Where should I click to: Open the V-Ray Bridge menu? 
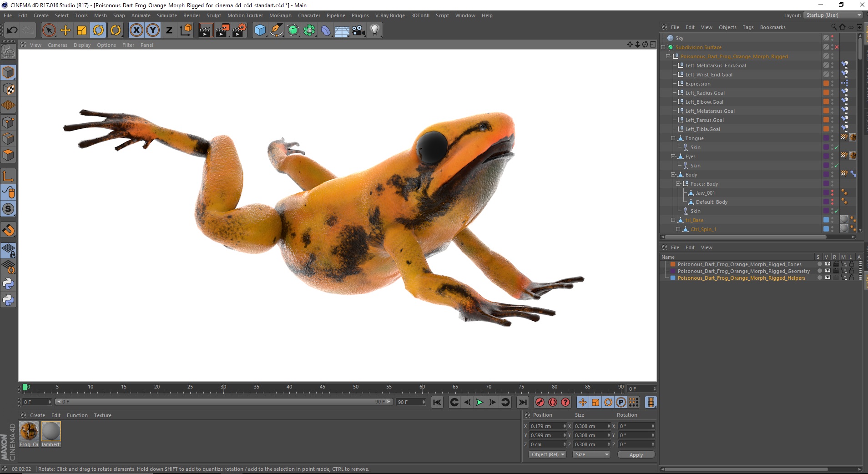390,15
